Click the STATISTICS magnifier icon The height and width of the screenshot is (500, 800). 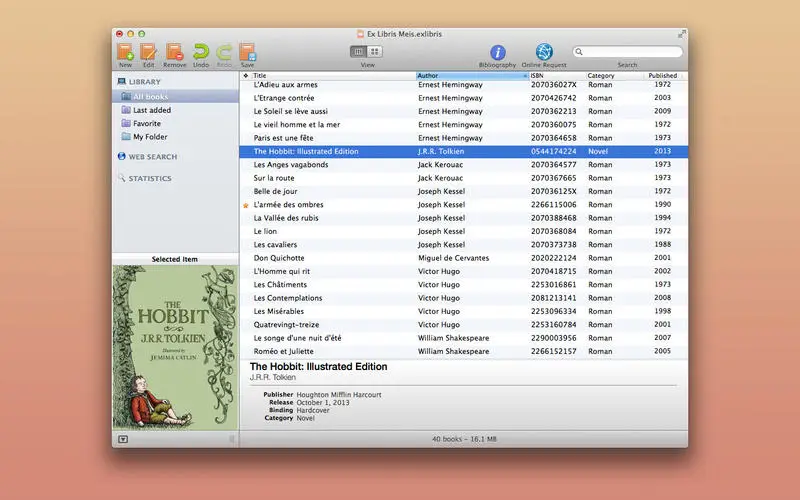click(x=121, y=178)
